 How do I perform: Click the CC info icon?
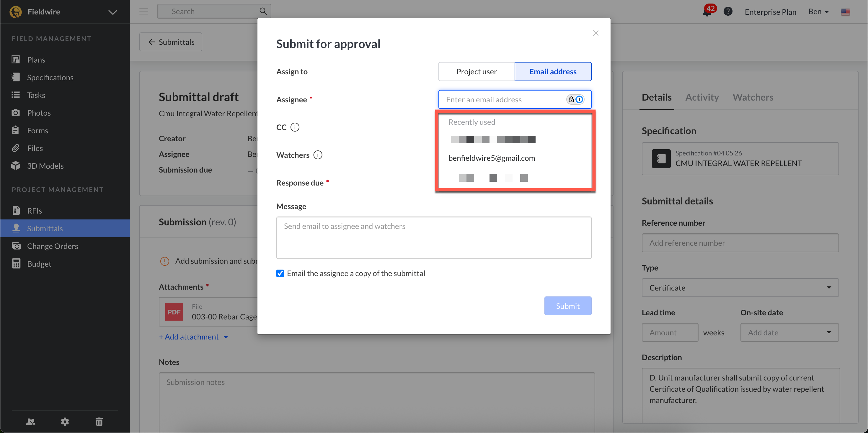(295, 127)
